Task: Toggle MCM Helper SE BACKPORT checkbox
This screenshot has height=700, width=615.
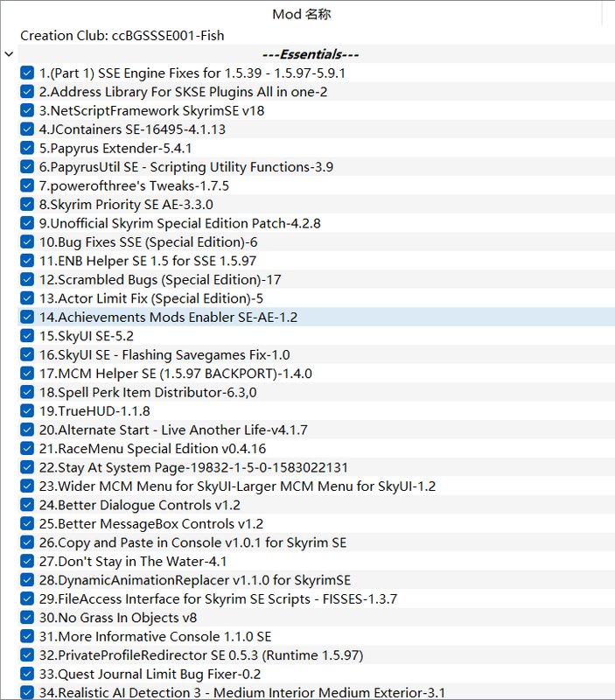Action: coord(27,374)
